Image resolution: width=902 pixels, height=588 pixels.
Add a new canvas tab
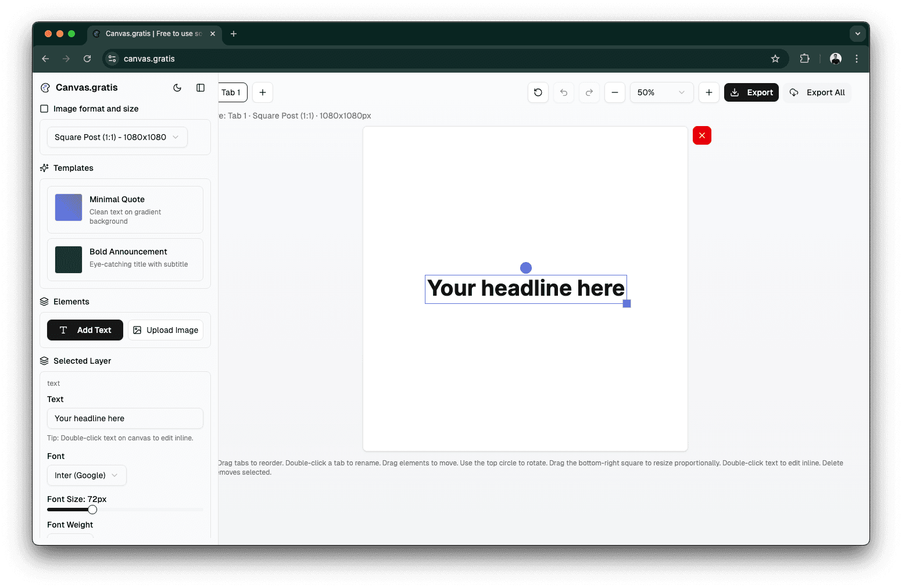pos(263,92)
